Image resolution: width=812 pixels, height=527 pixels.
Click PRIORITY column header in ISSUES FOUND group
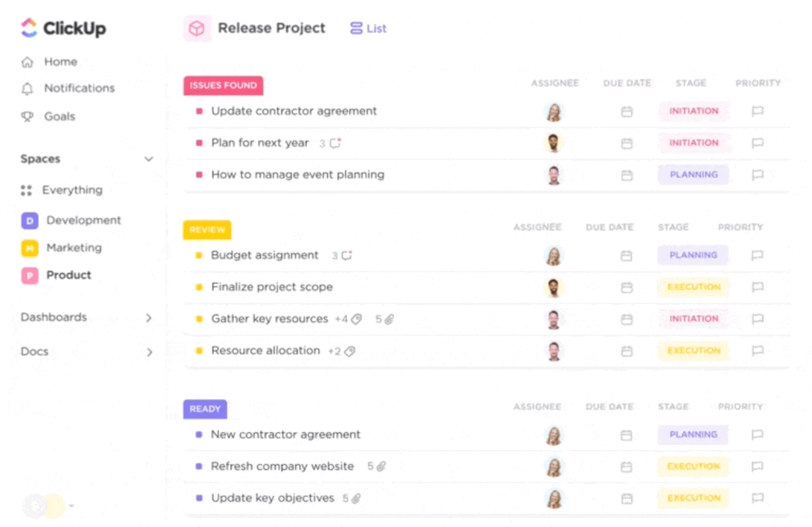click(x=758, y=83)
